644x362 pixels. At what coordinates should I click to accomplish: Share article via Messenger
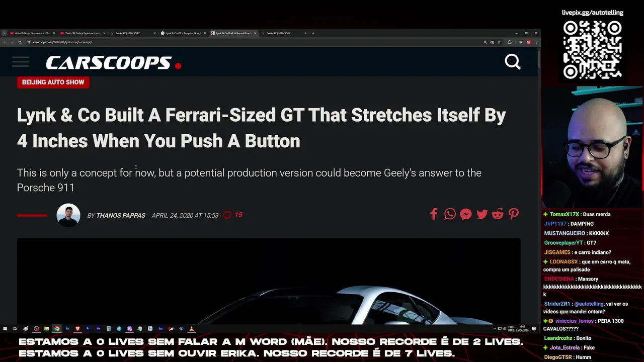[466, 214]
